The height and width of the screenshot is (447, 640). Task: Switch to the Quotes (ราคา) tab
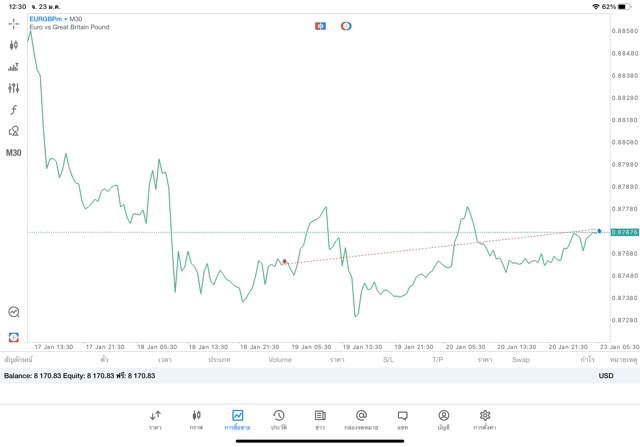pos(155,420)
